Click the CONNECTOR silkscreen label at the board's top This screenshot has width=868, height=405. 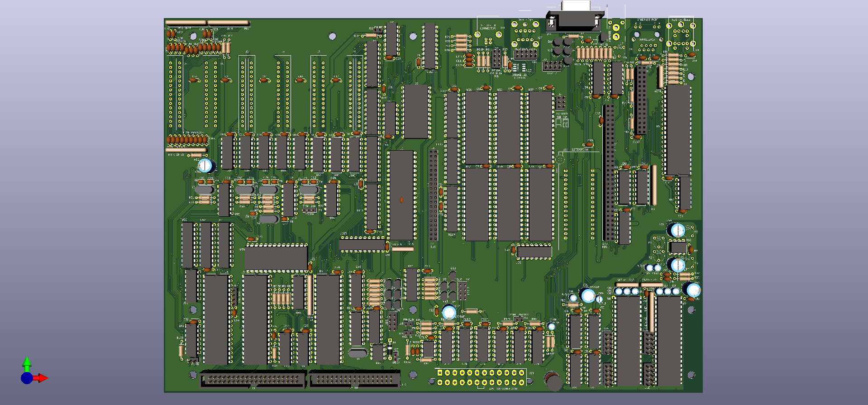pos(488,29)
